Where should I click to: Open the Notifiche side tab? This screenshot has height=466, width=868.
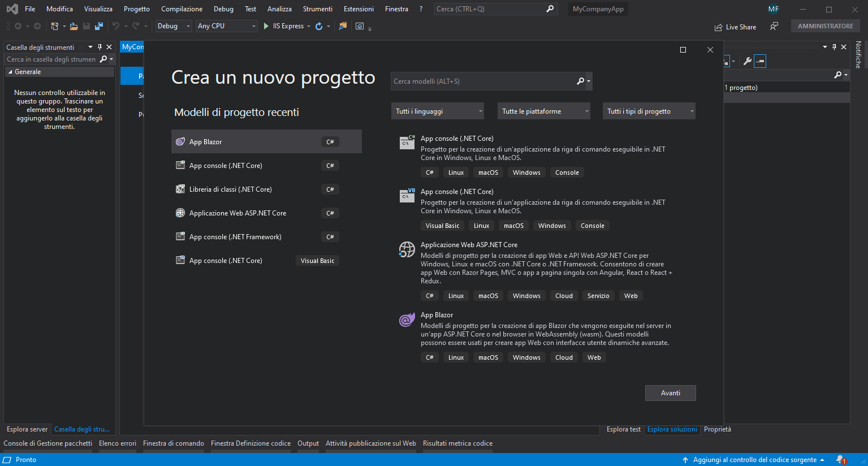tap(858, 55)
